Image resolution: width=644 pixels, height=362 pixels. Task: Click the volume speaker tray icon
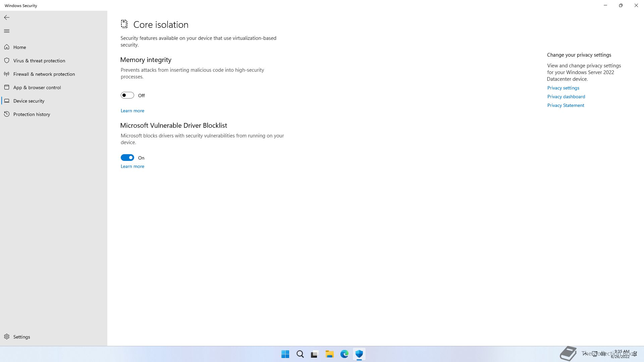[x=603, y=354]
